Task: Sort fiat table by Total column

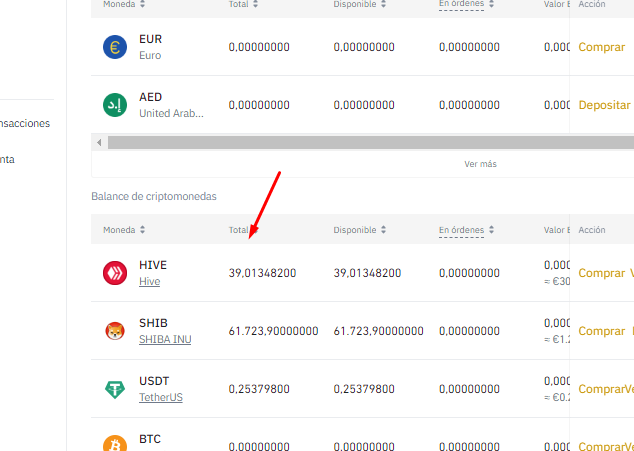Action: [x=255, y=4]
